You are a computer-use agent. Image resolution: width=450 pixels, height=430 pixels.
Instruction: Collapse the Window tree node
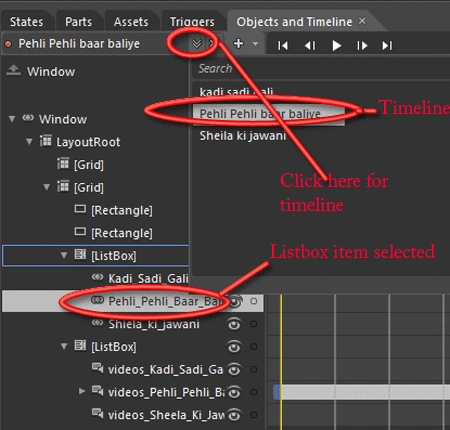[x=12, y=119]
